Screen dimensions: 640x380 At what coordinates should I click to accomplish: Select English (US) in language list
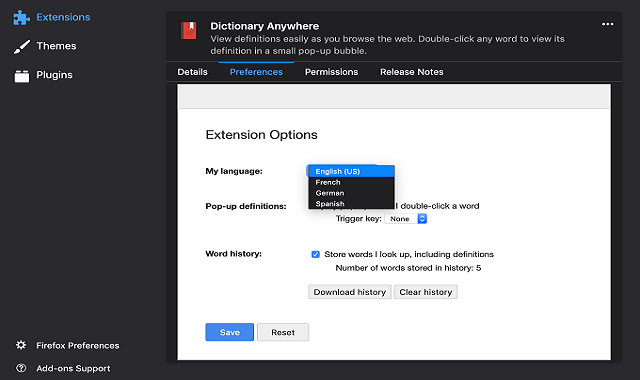[x=351, y=171]
